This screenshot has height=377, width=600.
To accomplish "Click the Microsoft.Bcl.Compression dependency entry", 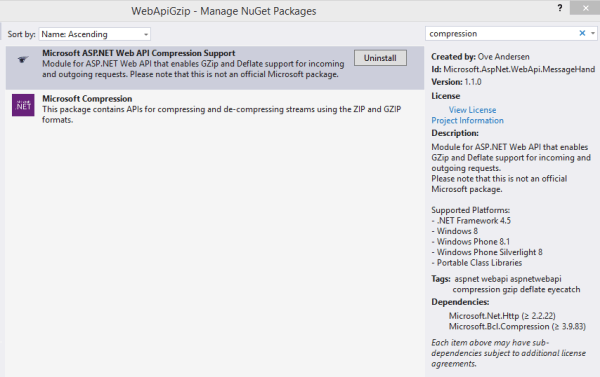I will (x=517, y=326).
